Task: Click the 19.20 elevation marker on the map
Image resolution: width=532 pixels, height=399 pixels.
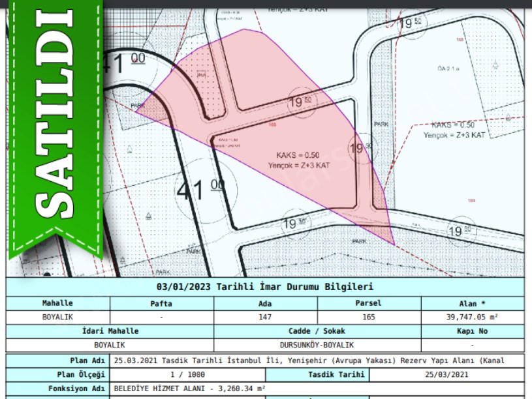Action: click(x=460, y=231)
